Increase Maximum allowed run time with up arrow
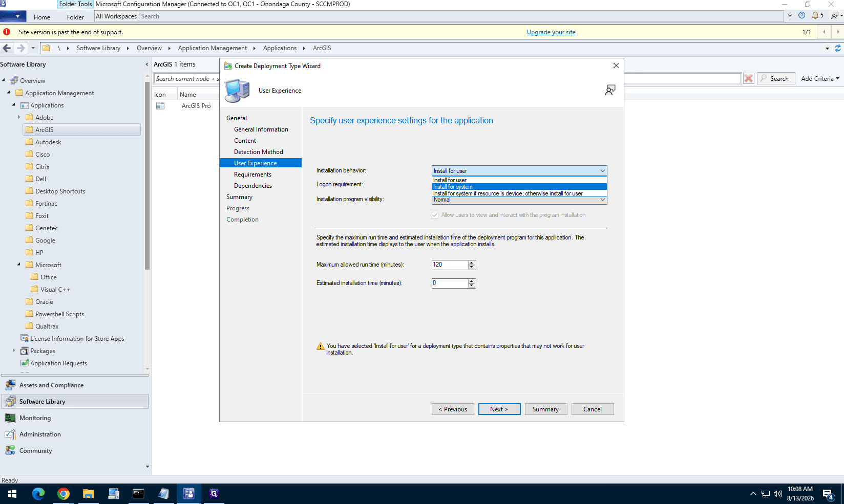 pyautogui.click(x=472, y=262)
